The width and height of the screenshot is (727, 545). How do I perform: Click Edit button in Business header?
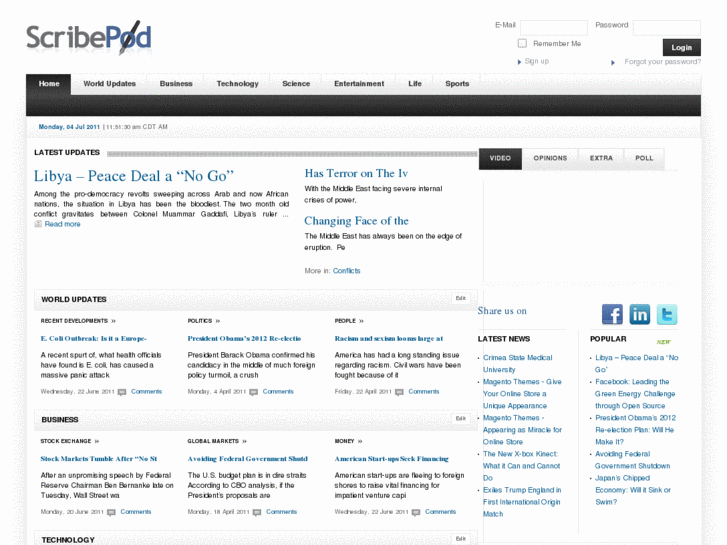(460, 419)
